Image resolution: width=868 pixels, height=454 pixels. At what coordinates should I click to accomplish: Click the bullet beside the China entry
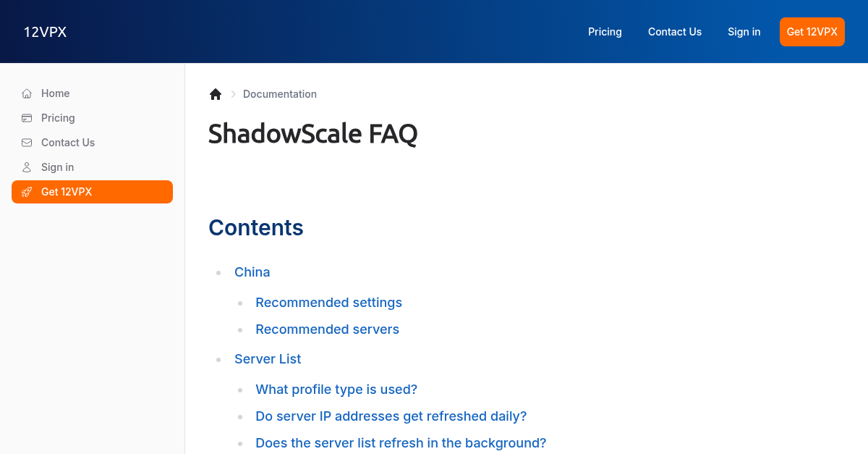tap(218, 273)
